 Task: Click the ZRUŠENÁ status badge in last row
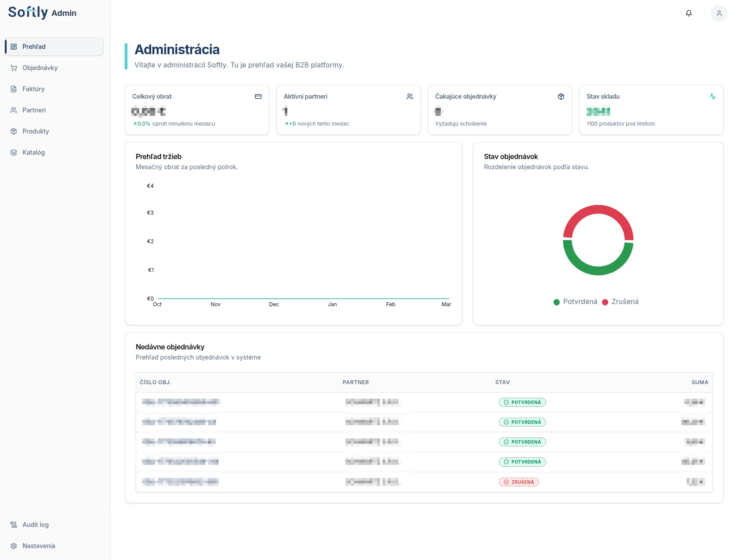tap(519, 482)
